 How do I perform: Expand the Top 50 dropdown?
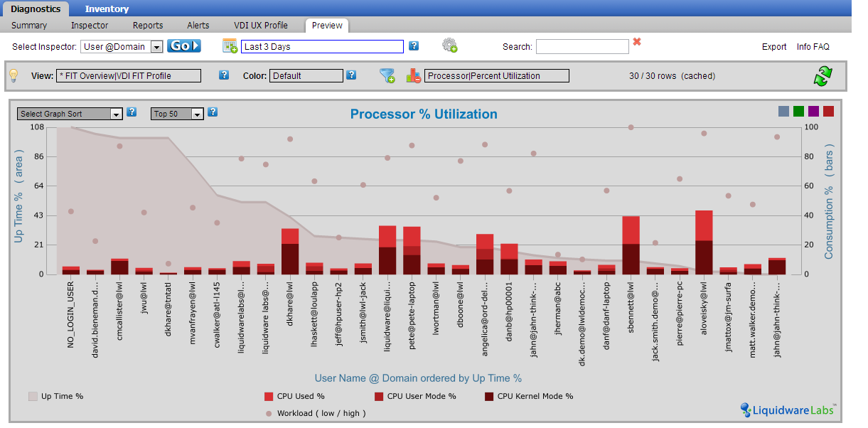pyautogui.click(x=178, y=114)
